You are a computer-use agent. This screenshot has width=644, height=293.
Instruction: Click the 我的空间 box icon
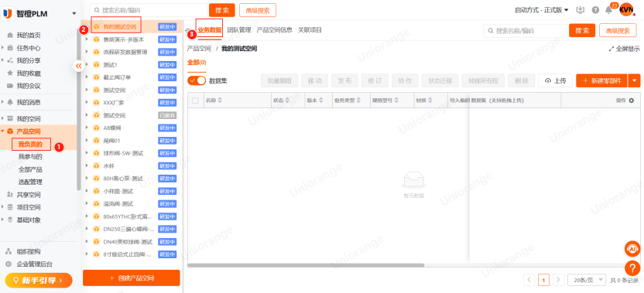click(x=10, y=118)
